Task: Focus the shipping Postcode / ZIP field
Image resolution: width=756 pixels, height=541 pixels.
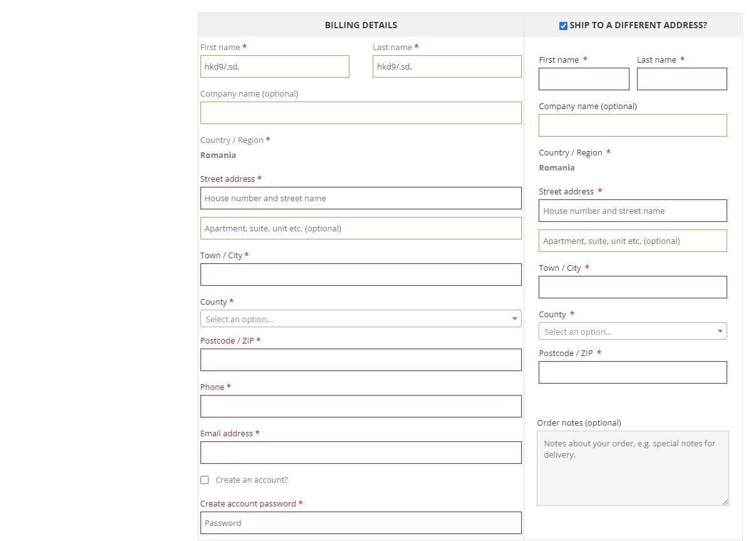Action: click(633, 372)
